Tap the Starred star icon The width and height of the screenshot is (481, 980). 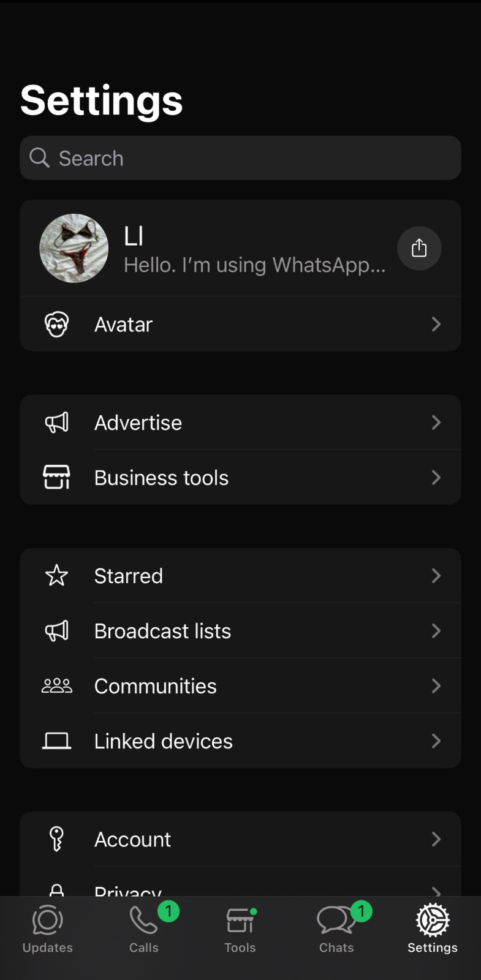[56, 576]
